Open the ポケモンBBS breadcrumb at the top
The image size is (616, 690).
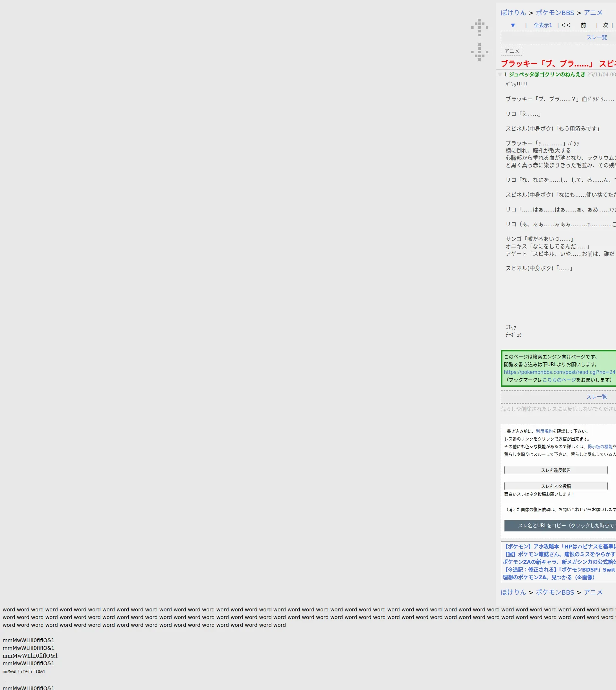coord(555,13)
